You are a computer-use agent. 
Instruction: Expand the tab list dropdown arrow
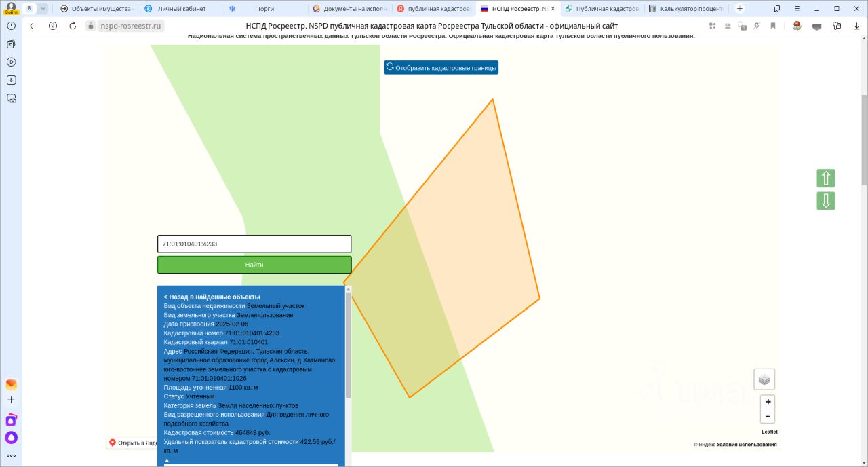coord(43,8)
